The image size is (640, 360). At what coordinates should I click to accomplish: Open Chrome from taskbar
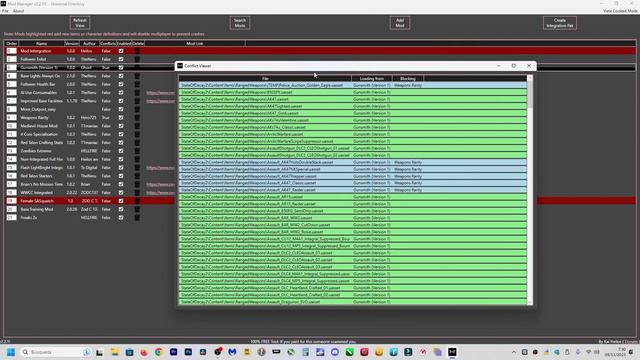tap(158, 352)
